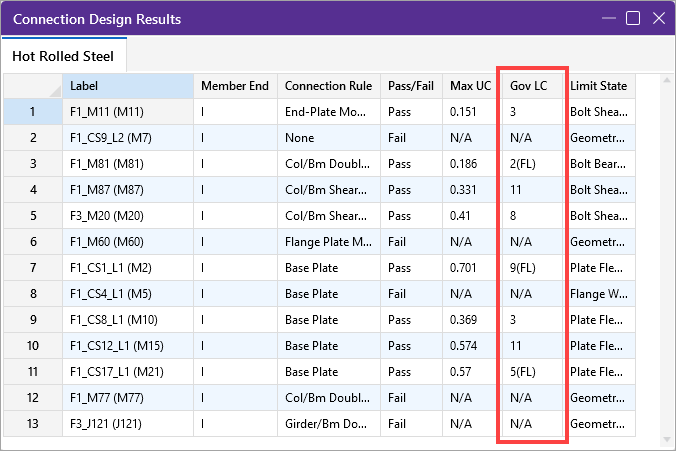676x451 pixels.
Task: Select row number 1 header
Action: click(x=32, y=112)
